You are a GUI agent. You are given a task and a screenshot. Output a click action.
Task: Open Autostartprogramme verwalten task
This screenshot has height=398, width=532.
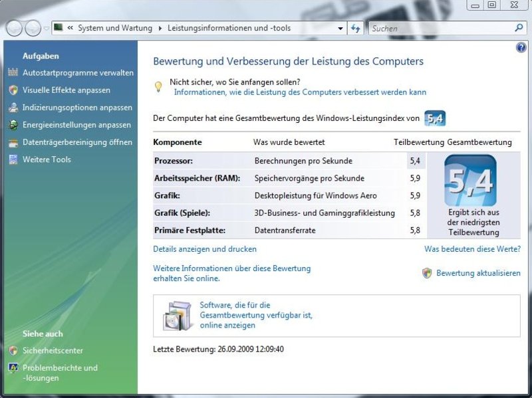click(78, 72)
